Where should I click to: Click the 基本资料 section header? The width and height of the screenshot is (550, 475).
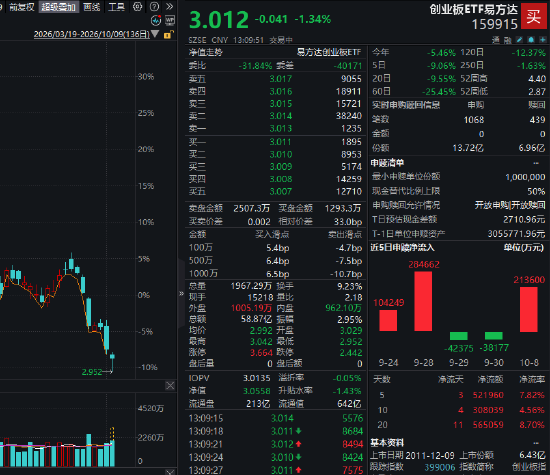tap(387, 443)
